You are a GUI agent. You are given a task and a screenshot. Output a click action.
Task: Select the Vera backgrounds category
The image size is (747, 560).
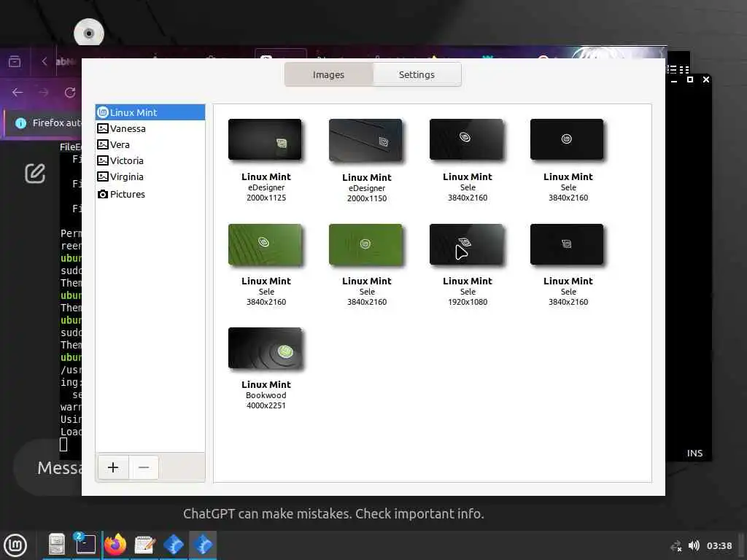(x=150, y=144)
